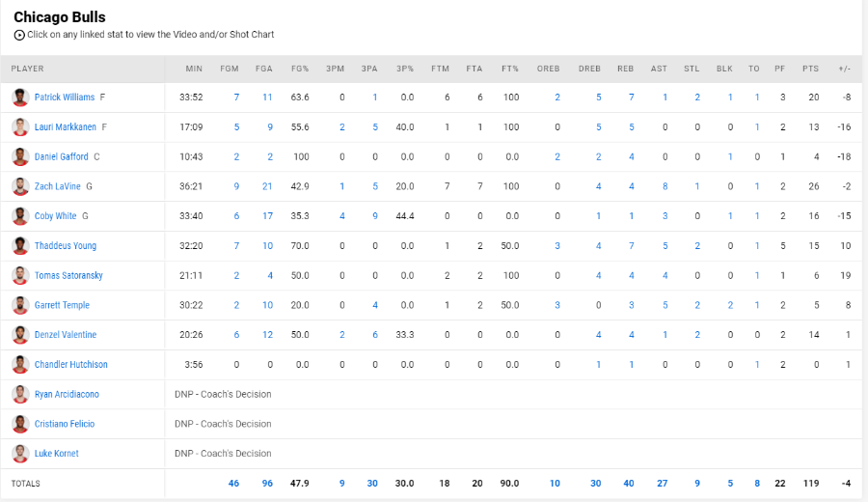View Patrick Williams' 11 field goal attempts
Screen dimensions: 868x502
267,97
